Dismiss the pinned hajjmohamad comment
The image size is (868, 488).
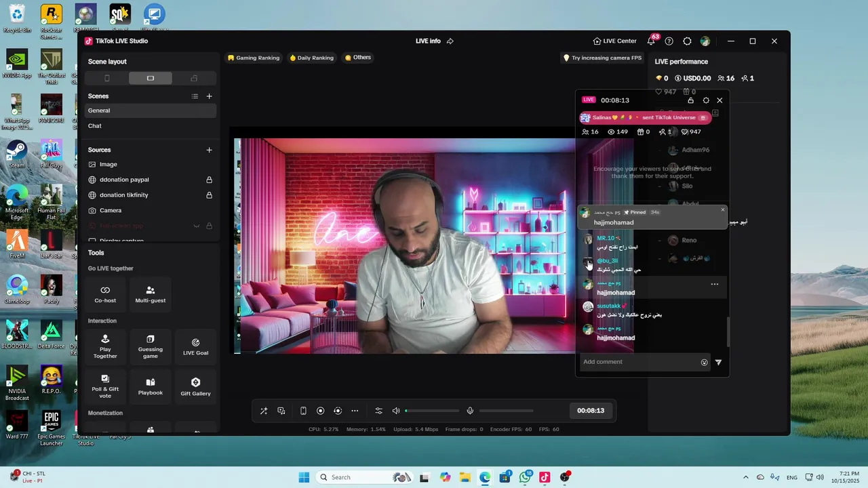pyautogui.click(x=723, y=209)
